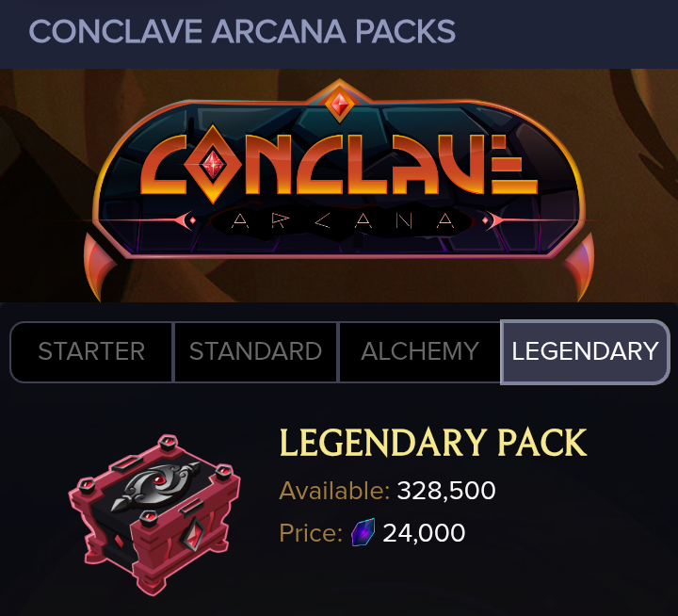Click the Arcana subtitle text in logo
The height and width of the screenshot is (616, 678).
(343, 221)
